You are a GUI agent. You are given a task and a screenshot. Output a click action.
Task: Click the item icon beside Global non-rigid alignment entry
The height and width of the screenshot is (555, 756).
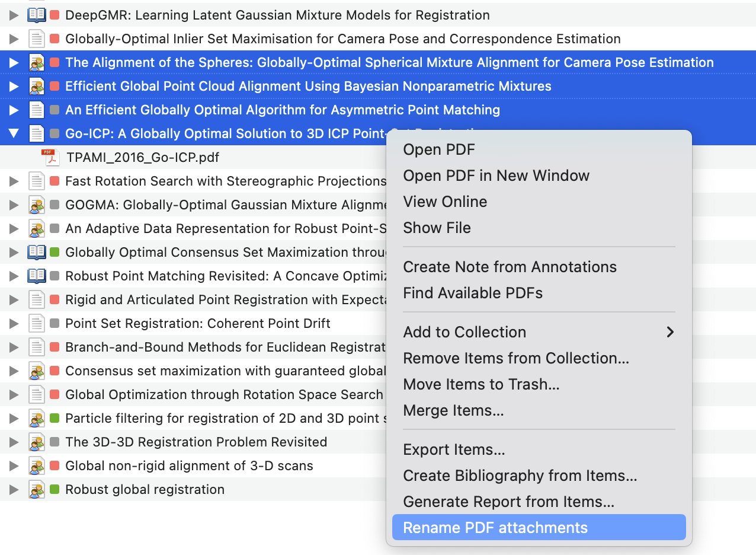[x=36, y=465]
